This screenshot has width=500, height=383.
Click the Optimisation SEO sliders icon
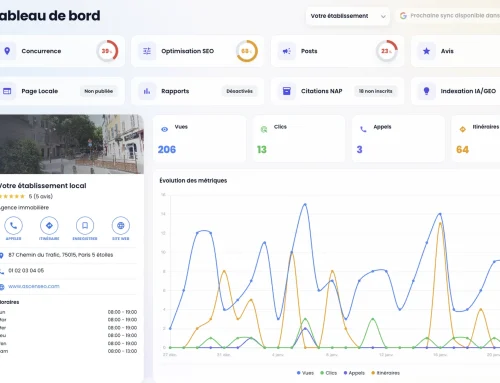click(147, 51)
